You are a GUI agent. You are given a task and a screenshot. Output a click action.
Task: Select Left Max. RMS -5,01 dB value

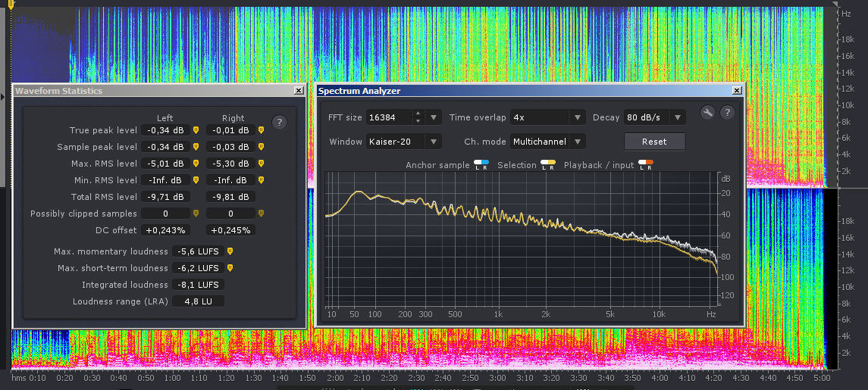165,164
